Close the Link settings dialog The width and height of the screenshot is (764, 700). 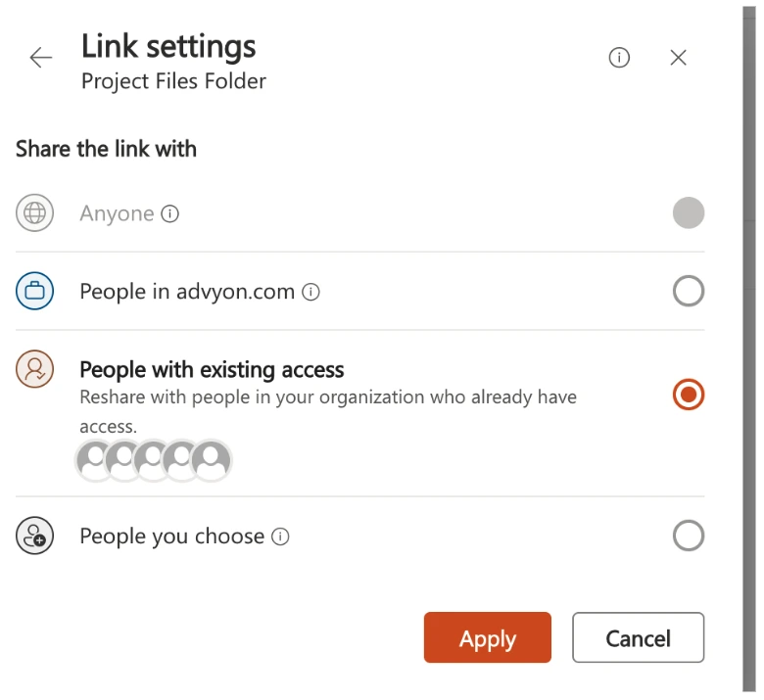678,58
